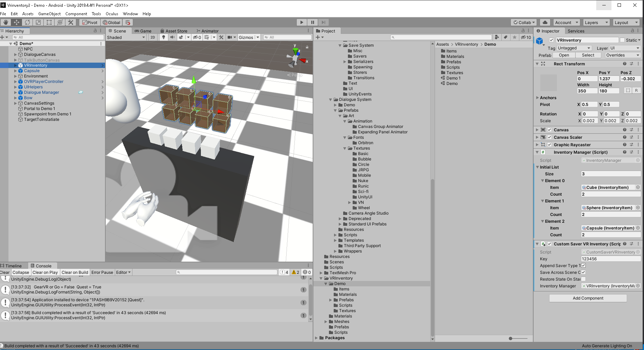Click the scene orientation gizmo

(x=296, y=58)
